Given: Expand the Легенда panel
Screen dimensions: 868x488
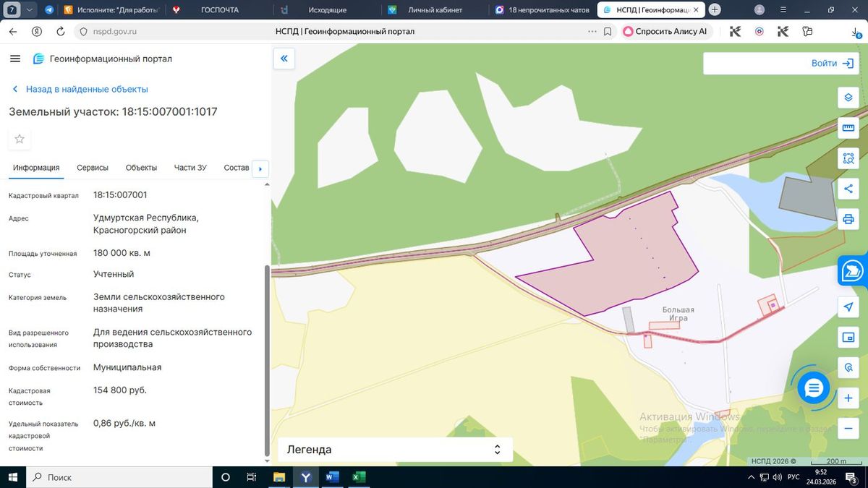Looking at the screenshot, I should 395,450.
